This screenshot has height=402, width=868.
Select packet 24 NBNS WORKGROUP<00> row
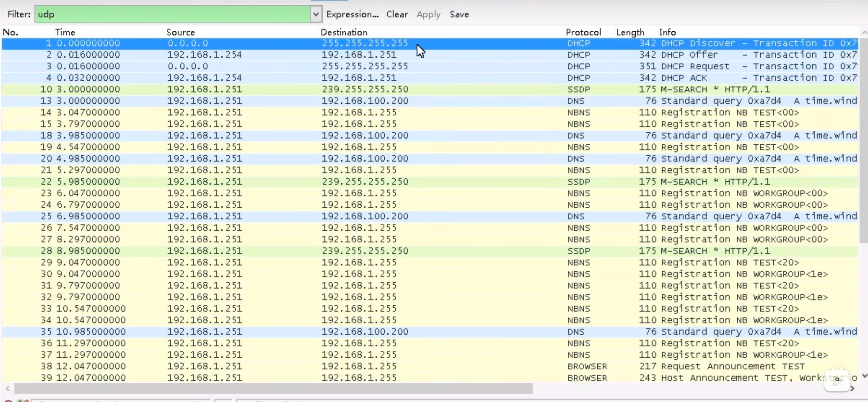[x=430, y=205]
